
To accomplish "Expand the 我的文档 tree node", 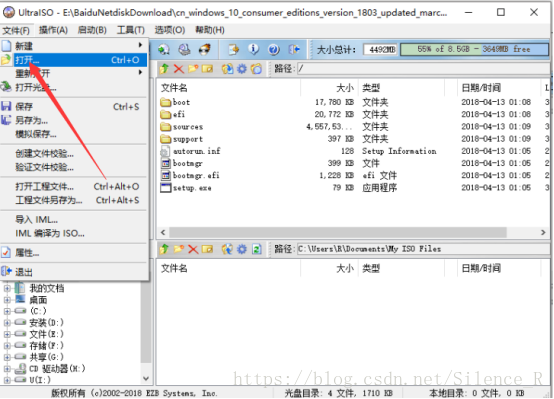I will pyautogui.click(x=7, y=288).
